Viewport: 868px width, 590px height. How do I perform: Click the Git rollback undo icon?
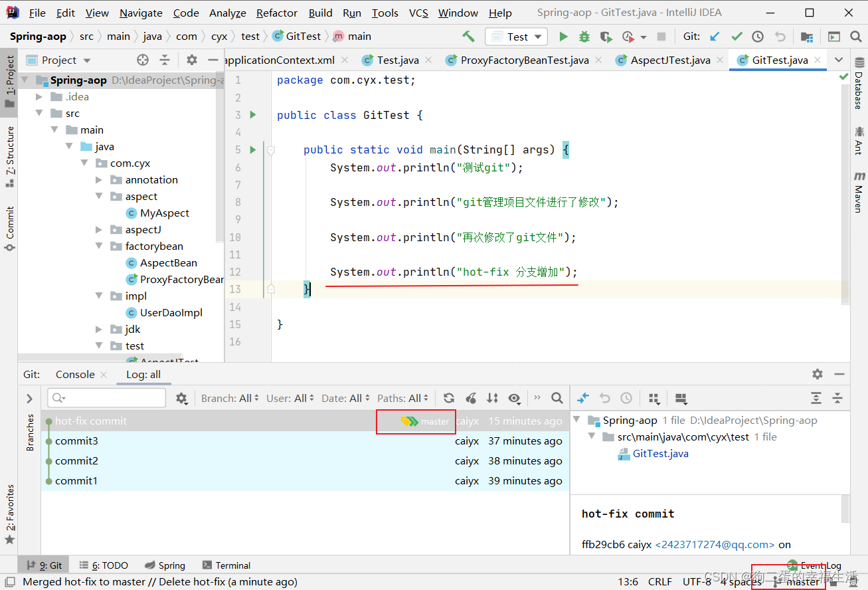[780, 37]
